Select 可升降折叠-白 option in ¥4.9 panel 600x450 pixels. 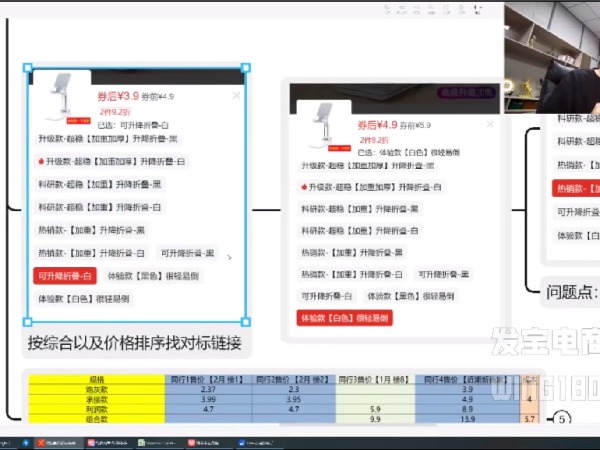coord(326,296)
